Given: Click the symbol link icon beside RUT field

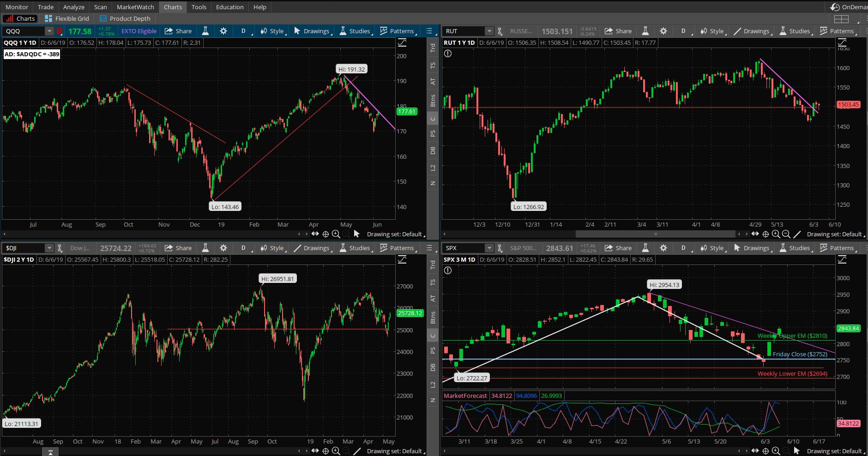Looking at the screenshot, I should point(500,31).
